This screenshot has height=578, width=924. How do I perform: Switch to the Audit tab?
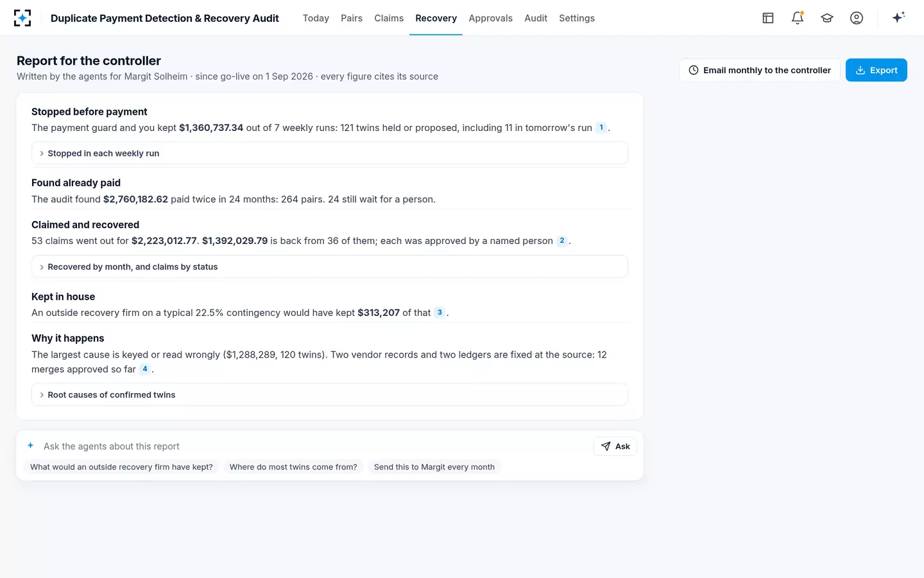coord(536,18)
